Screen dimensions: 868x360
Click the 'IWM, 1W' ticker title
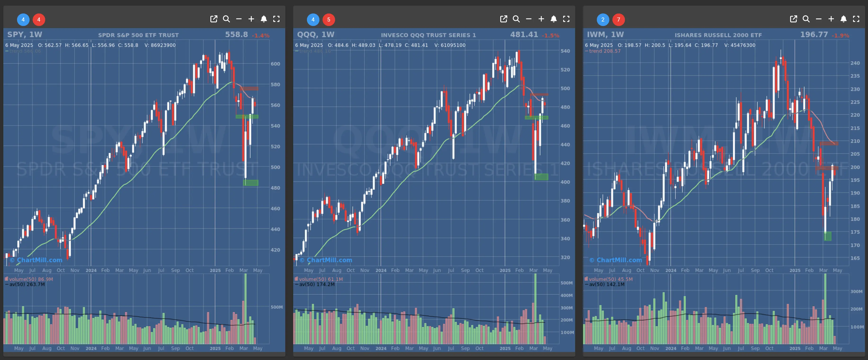point(605,35)
